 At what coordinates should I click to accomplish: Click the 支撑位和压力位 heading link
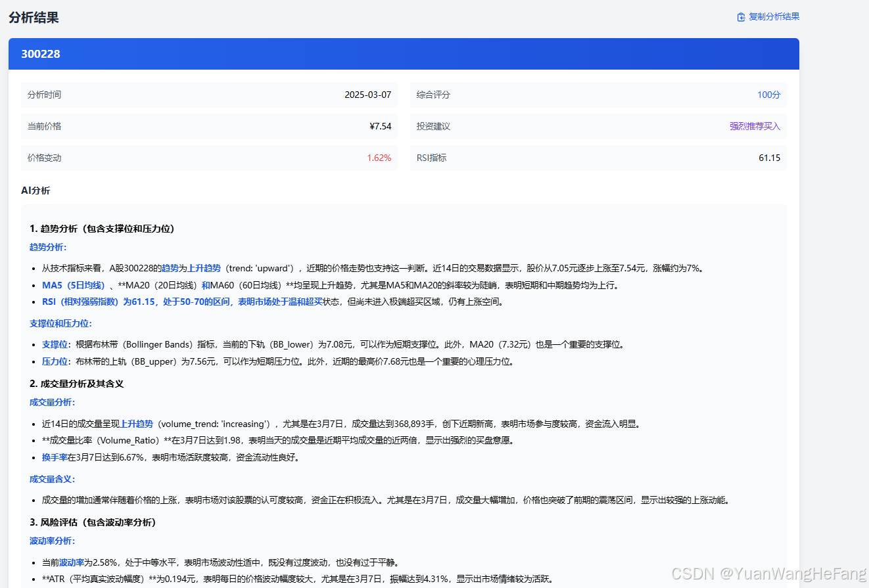(60, 323)
